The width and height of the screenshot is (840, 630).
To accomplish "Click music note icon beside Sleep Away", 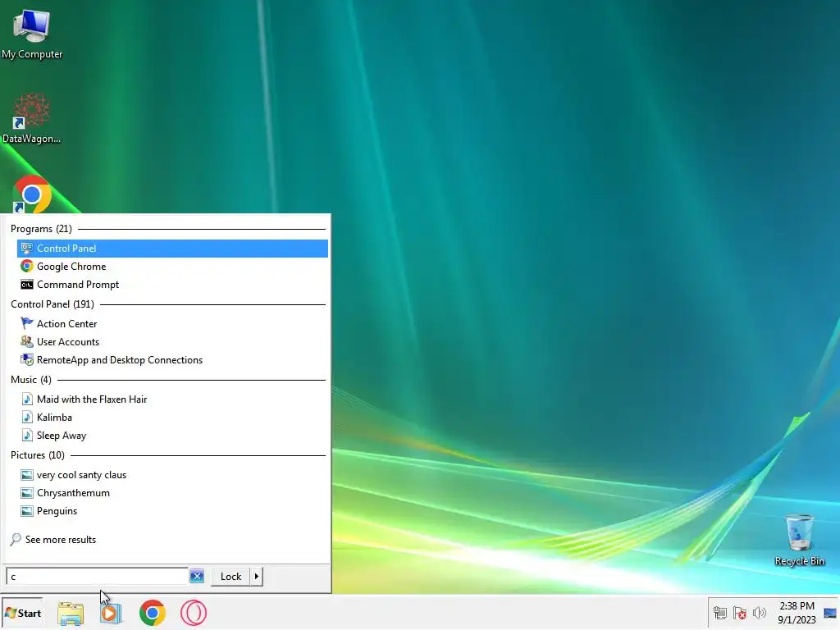I will tap(27, 436).
